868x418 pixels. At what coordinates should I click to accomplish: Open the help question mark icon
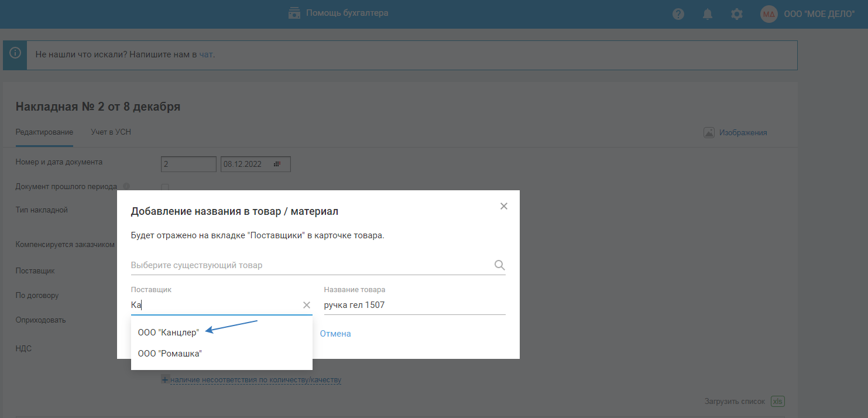678,14
